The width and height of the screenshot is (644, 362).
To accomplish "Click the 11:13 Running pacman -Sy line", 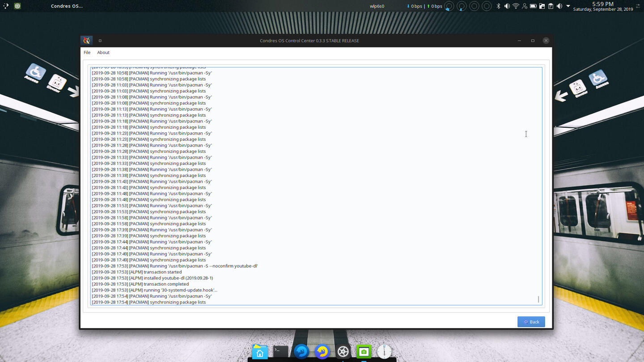I will point(152,109).
